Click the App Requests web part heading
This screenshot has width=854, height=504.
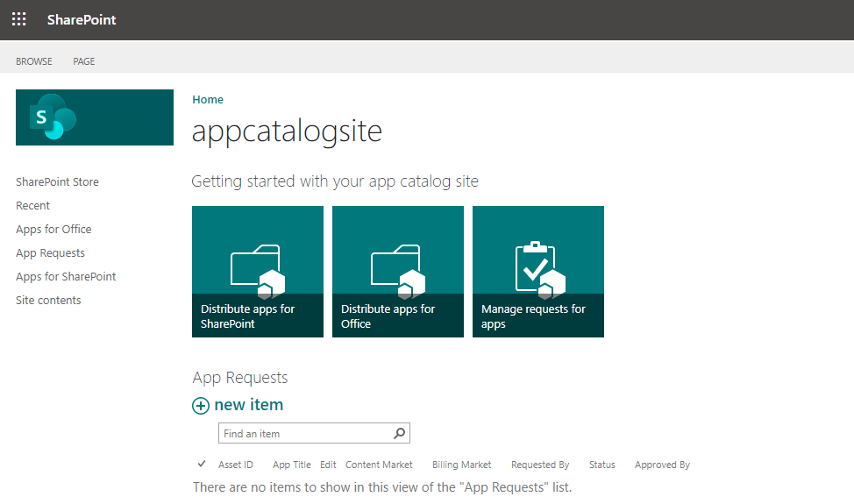240,378
